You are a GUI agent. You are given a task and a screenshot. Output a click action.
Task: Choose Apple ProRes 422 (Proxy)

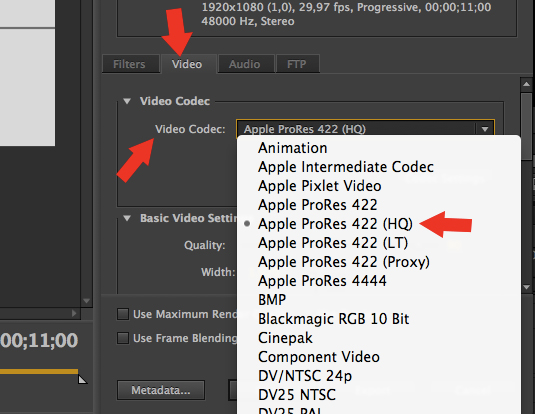pyautogui.click(x=379, y=262)
